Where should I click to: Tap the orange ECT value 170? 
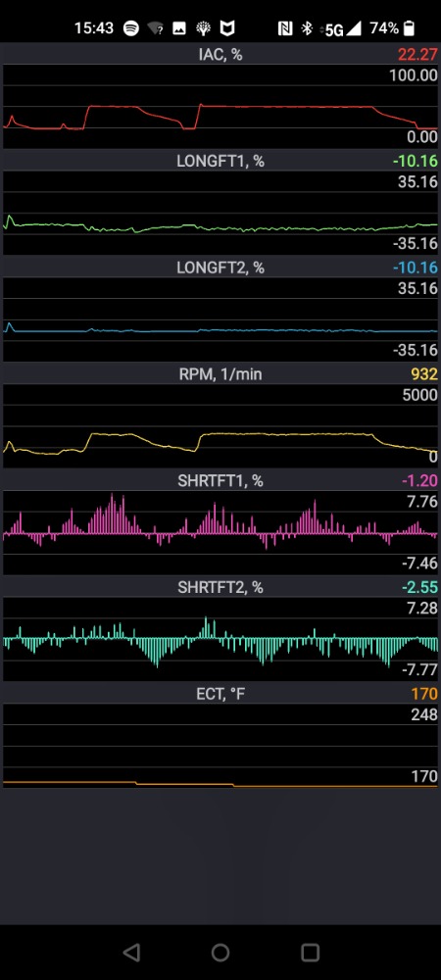(424, 694)
